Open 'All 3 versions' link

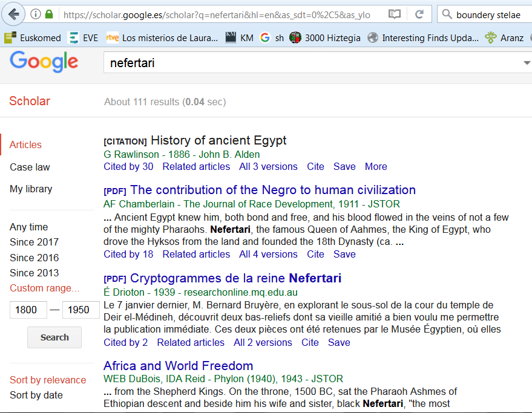(x=268, y=166)
